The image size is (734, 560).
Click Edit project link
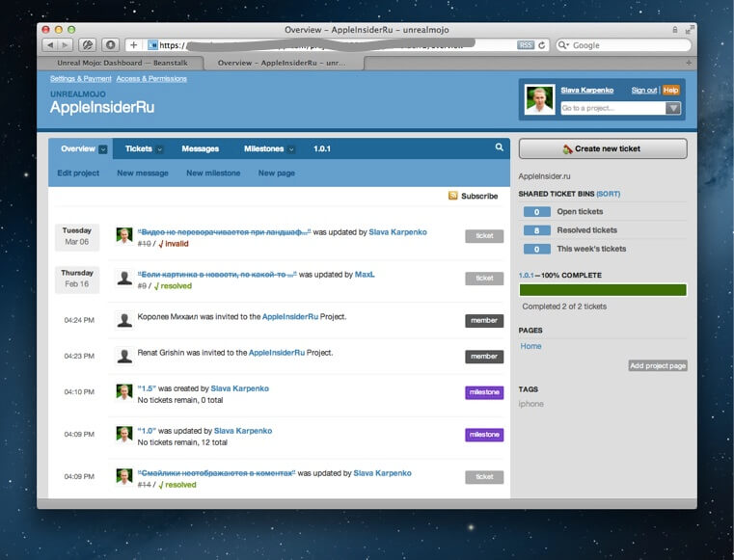[78, 173]
